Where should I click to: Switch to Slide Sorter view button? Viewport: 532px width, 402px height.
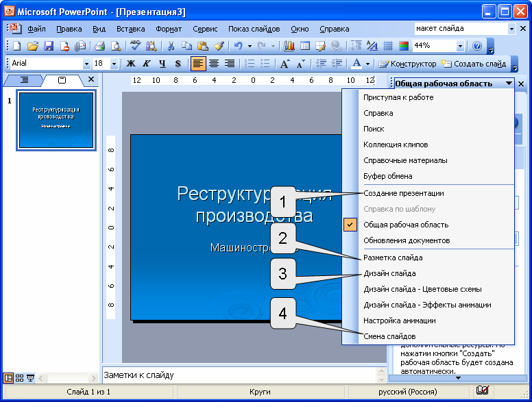20,377
